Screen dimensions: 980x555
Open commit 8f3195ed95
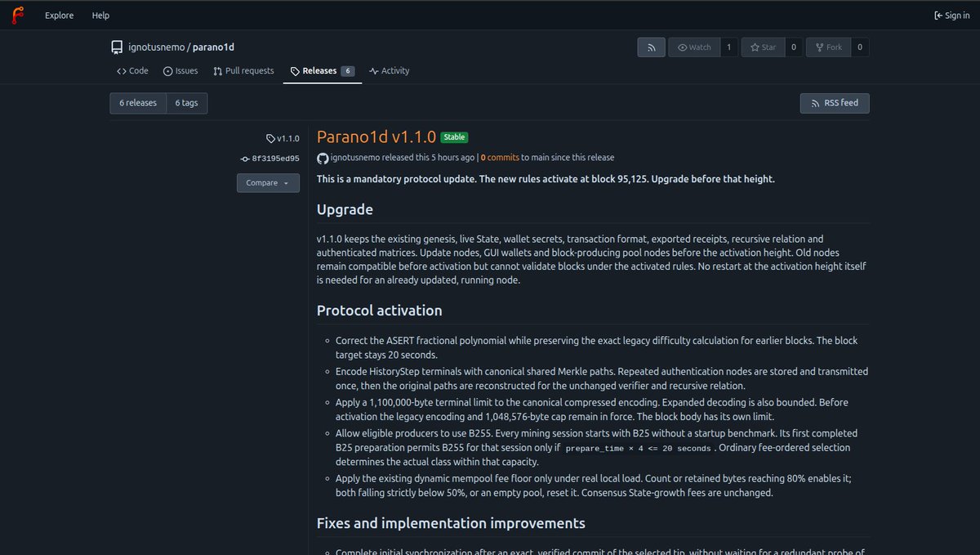pyautogui.click(x=275, y=159)
